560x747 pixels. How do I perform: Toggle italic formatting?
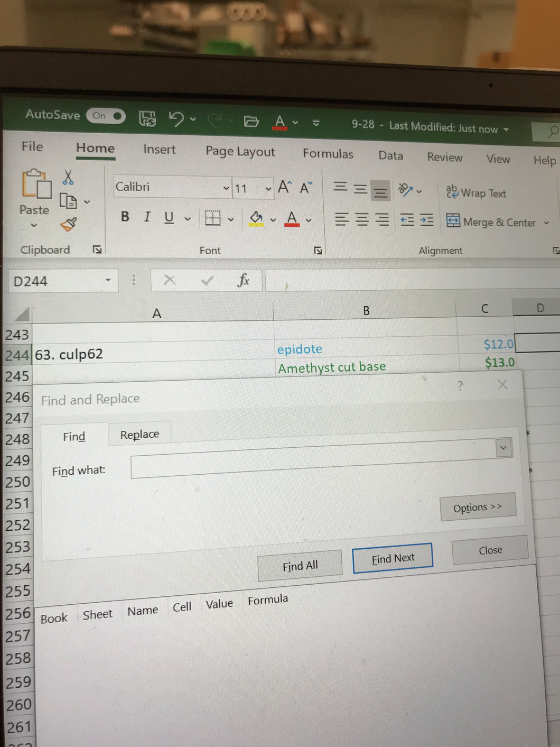coord(147,217)
